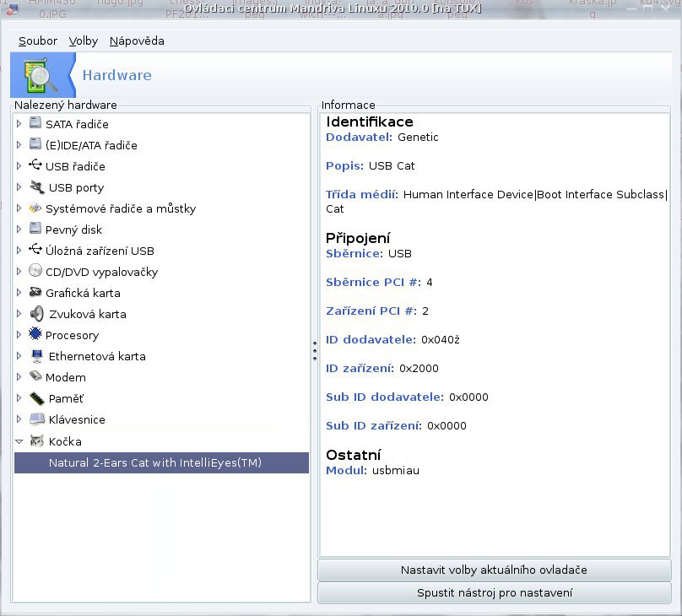Click the Modul value usbmiau
Screen dimensions: 682x616
[396, 470]
